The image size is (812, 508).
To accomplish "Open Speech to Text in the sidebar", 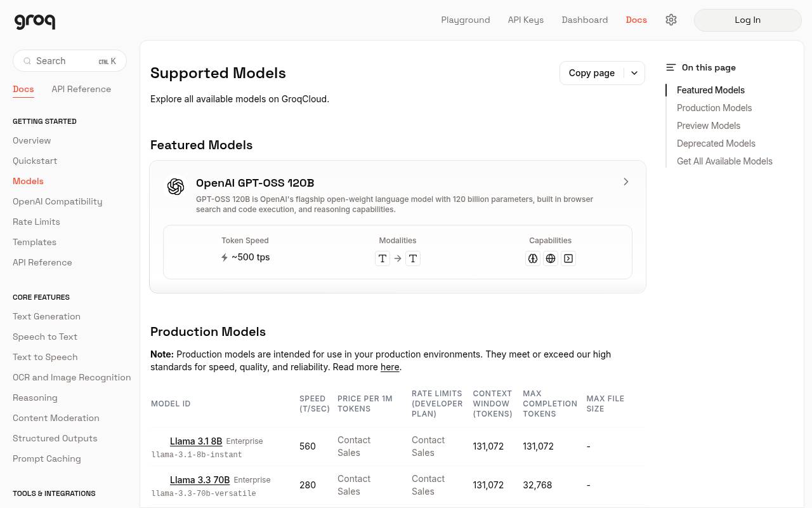I will pos(45,337).
